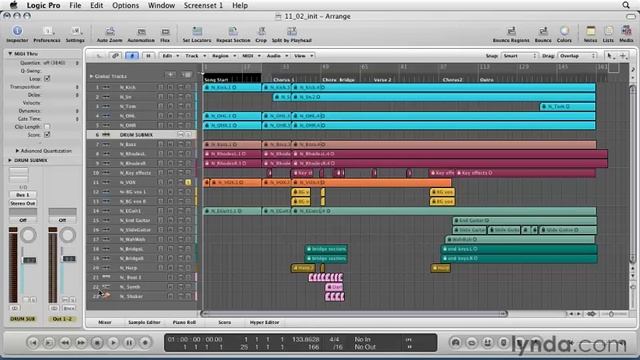Click the Stereo Out output button

pyautogui.click(x=23, y=203)
